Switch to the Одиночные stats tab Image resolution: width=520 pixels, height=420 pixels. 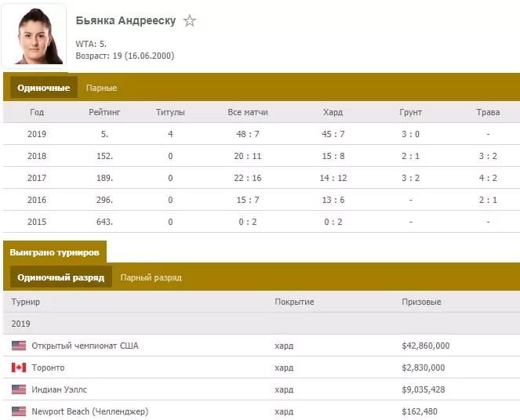pos(44,88)
